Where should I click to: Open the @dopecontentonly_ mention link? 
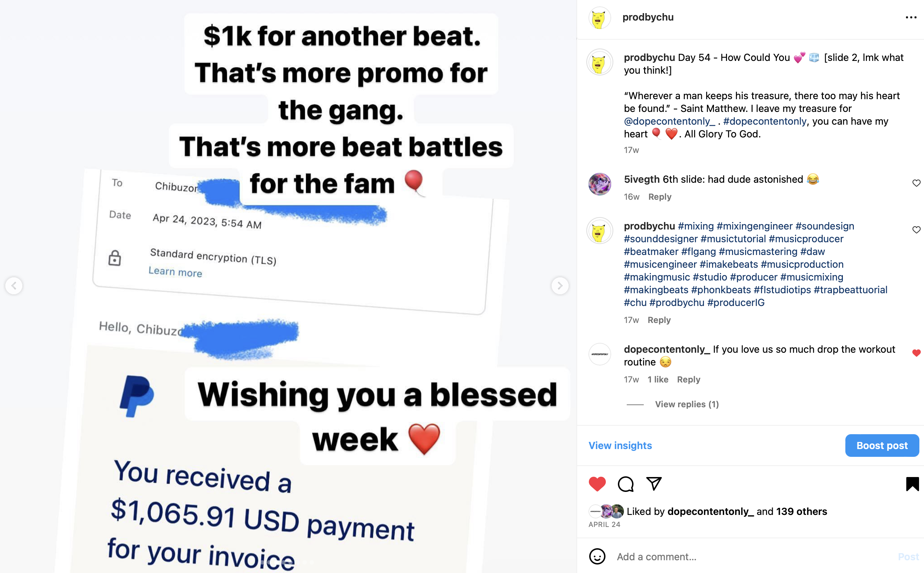(670, 121)
